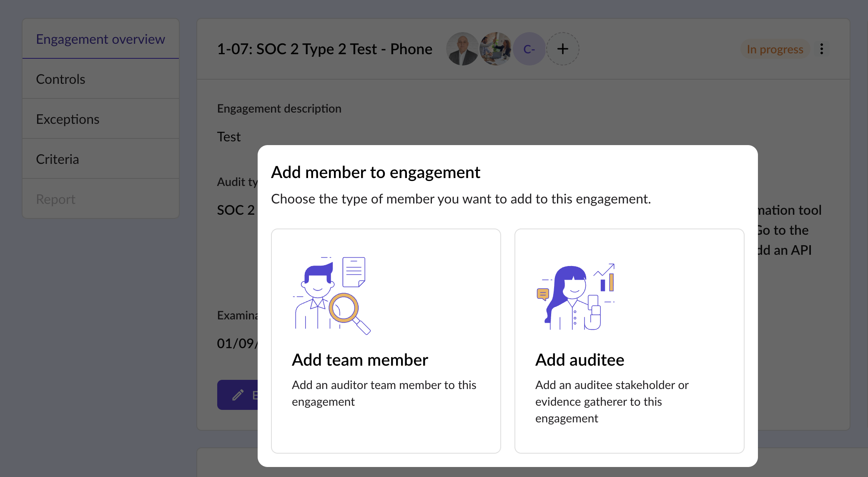Click the Add team member heading
The height and width of the screenshot is (477, 868).
point(360,360)
